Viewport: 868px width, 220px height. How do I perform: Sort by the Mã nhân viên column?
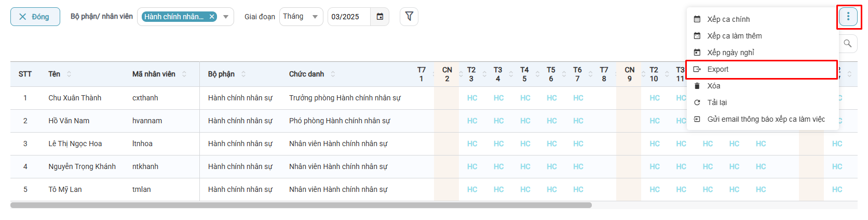pyautogui.click(x=184, y=74)
